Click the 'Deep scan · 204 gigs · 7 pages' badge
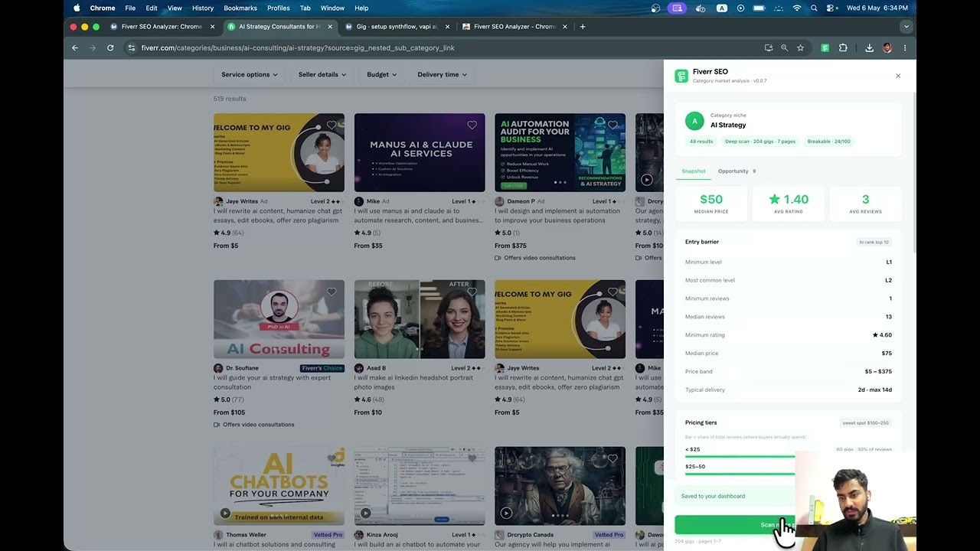 click(760, 142)
